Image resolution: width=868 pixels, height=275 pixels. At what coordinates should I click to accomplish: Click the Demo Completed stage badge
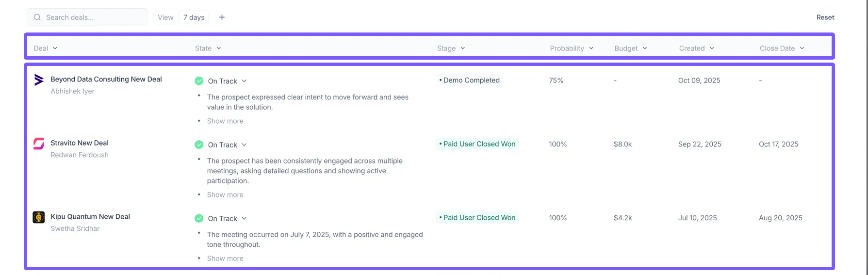tap(469, 81)
